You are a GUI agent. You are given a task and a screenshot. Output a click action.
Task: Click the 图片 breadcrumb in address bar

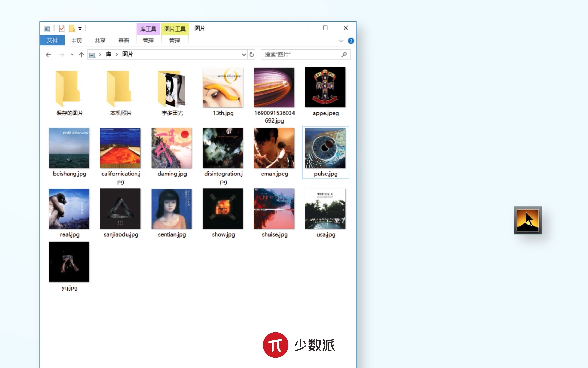[x=128, y=54]
